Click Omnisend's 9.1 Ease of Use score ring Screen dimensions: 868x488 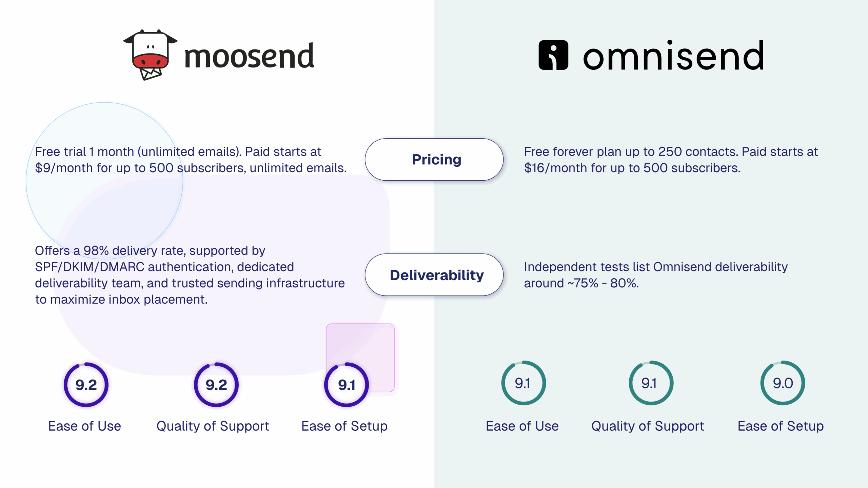click(523, 383)
